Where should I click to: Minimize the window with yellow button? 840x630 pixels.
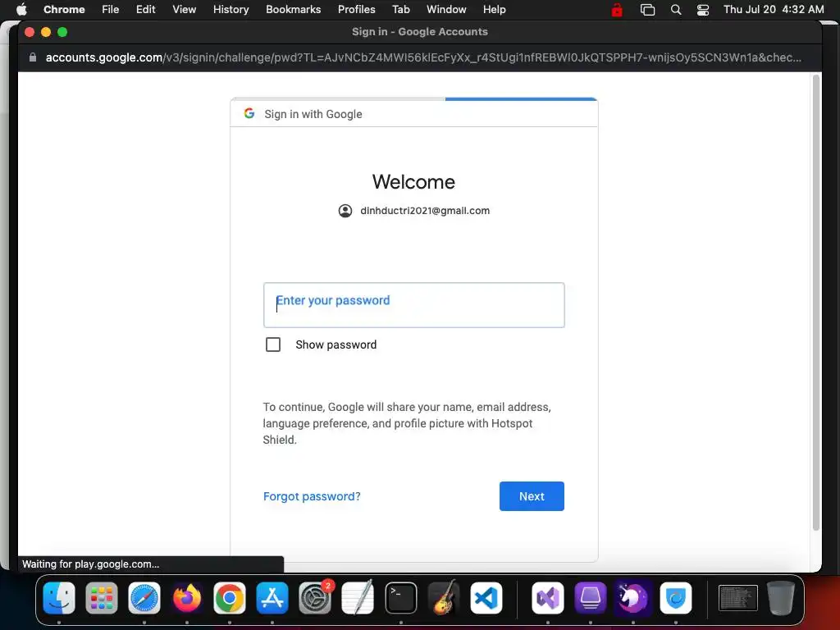click(x=46, y=32)
